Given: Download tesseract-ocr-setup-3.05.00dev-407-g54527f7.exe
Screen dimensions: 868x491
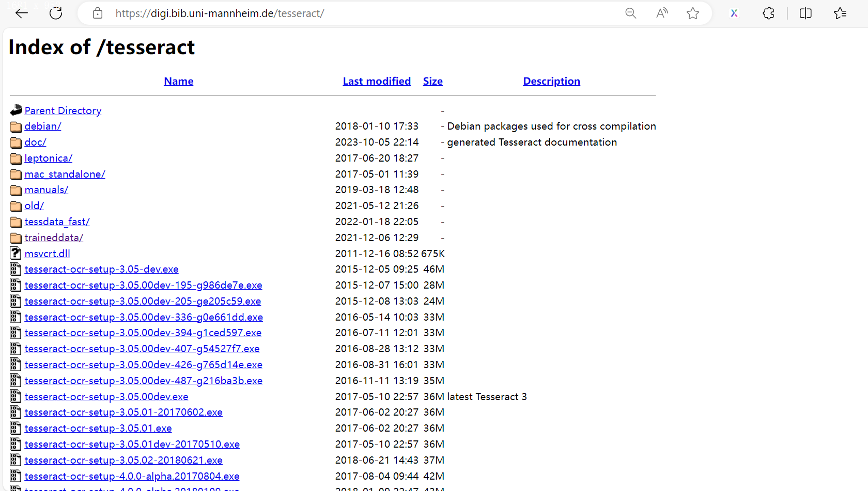Looking at the screenshot, I should point(142,349).
